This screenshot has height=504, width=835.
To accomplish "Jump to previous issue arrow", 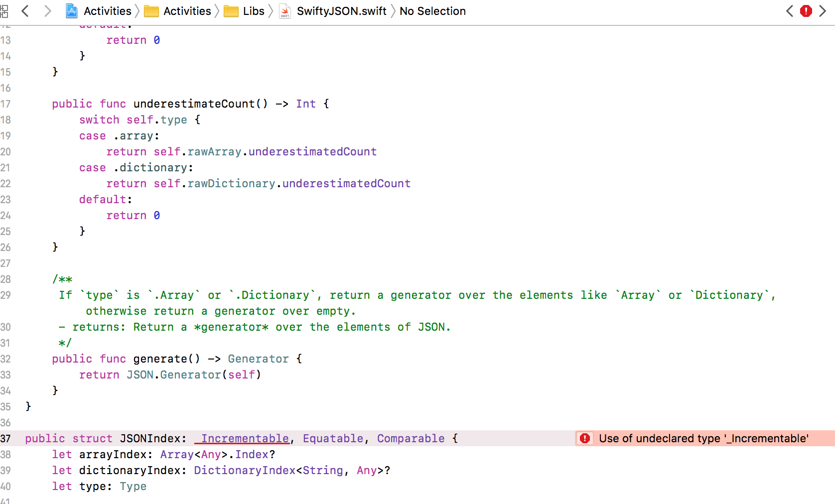I will (790, 11).
